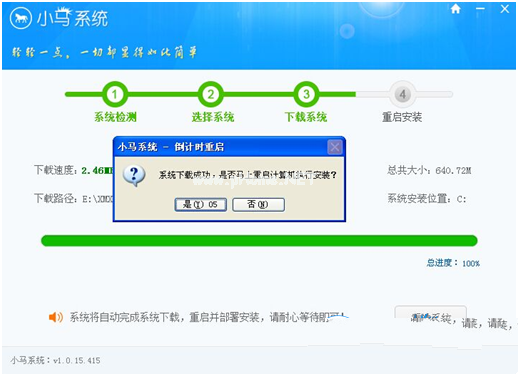Click the 总共大小: 640.72M text

429,171
